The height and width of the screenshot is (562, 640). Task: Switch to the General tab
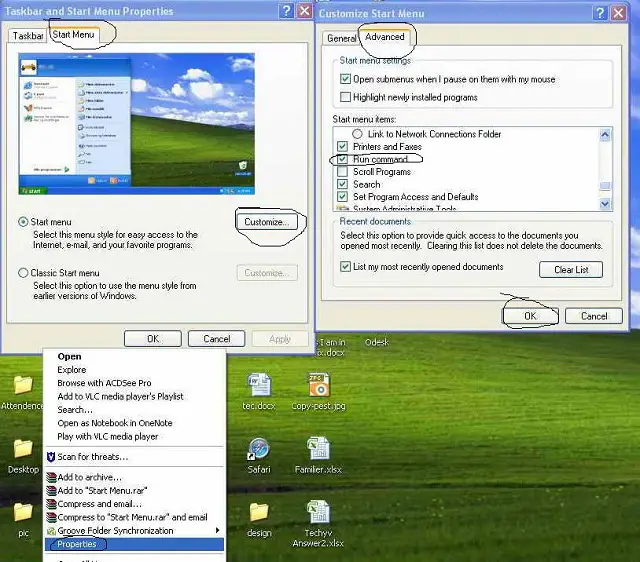coord(342,38)
